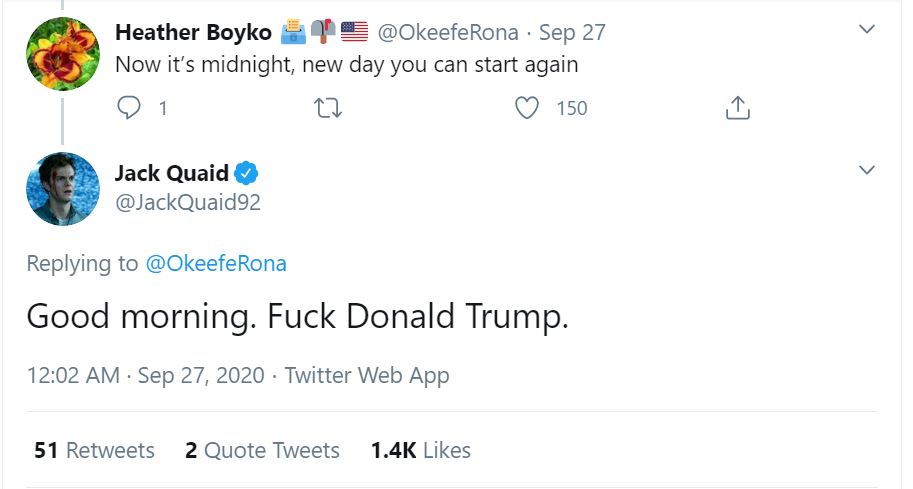Open the Twitter Web App source link
The image size is (913, 489).
tap(367, 376)
